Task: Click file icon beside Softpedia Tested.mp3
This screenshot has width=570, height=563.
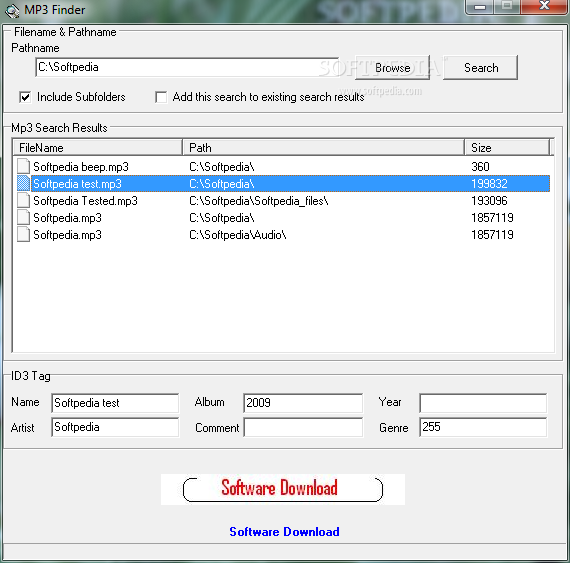Action: pyautogui.click(x=24, y=201)
